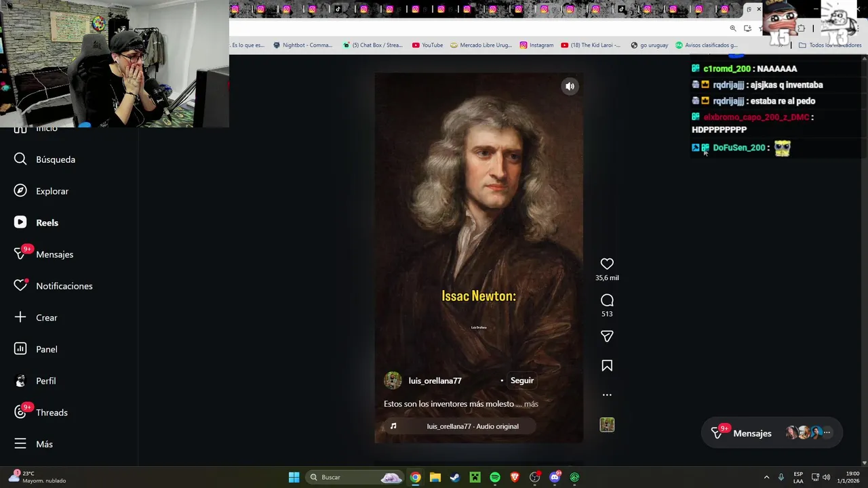868x488 pixels.
Task: Open Discord from the taskbar
Action: pyautogui.click(x=555, y=477)
